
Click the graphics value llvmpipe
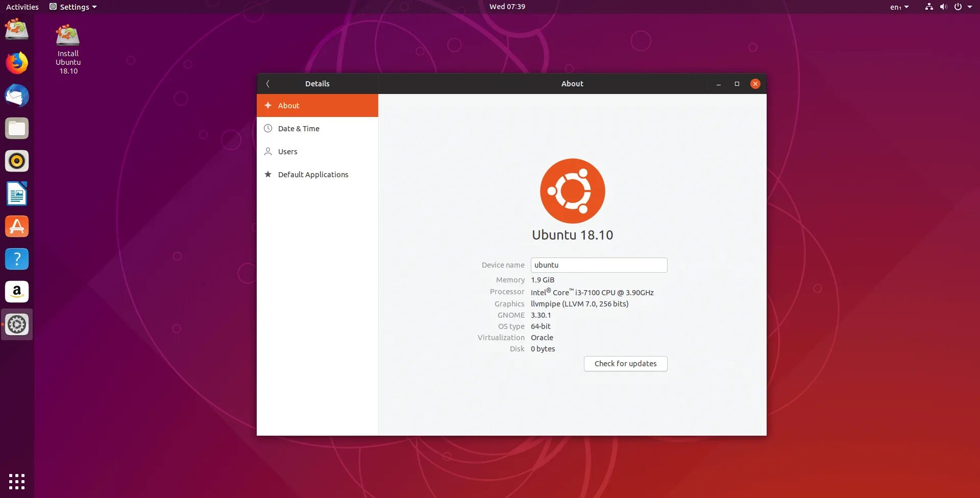tap(580, 304)
